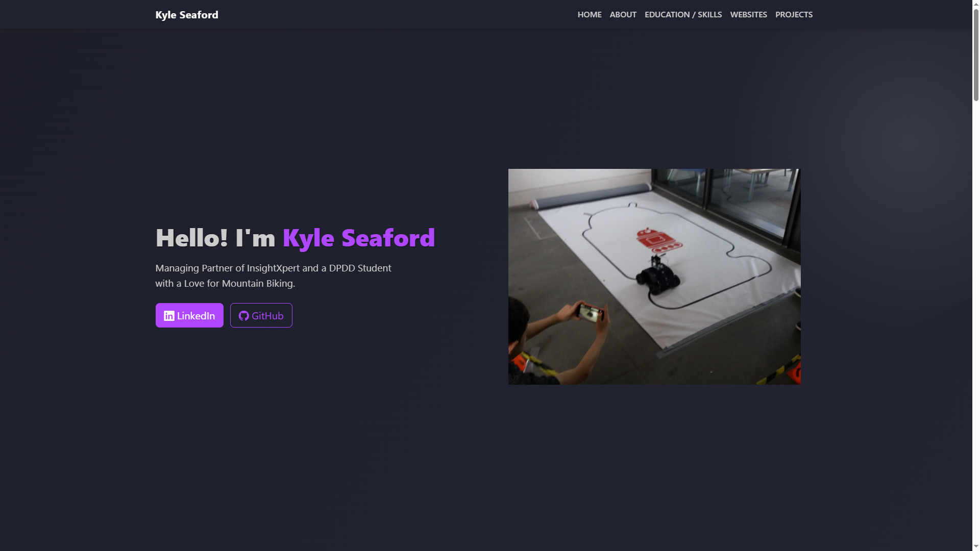Image resolution: width=980 pixels, height=551 pixels.
Task: Navigate to the WEBSITES section
Action: (748, 15)
